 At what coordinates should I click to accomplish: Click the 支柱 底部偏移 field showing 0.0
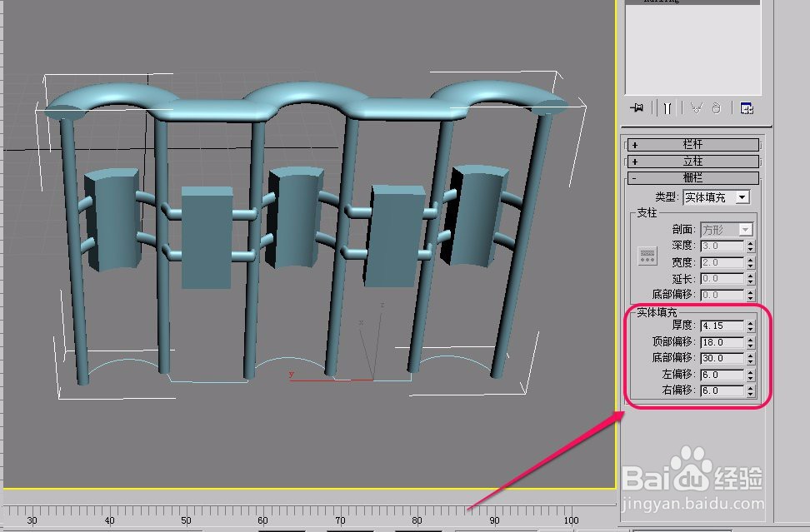pyautogui.click(x=722, y=295)
